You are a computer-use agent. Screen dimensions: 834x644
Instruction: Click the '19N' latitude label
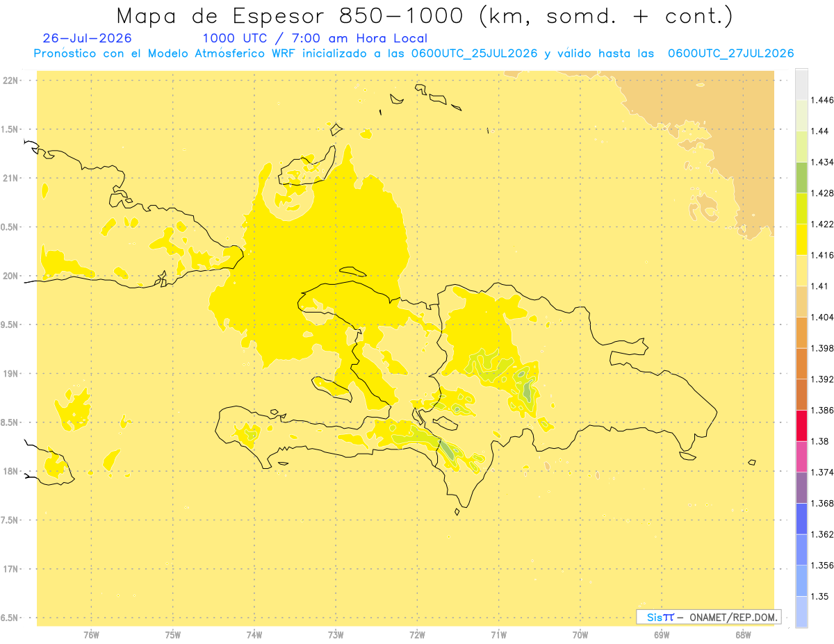[x=12, y=374]
